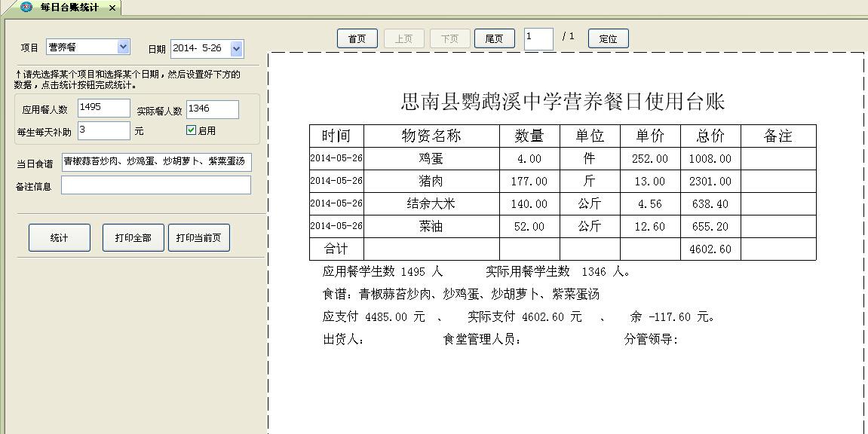Click unit 件 in 鸡蛋 row

tap(590, 159)
